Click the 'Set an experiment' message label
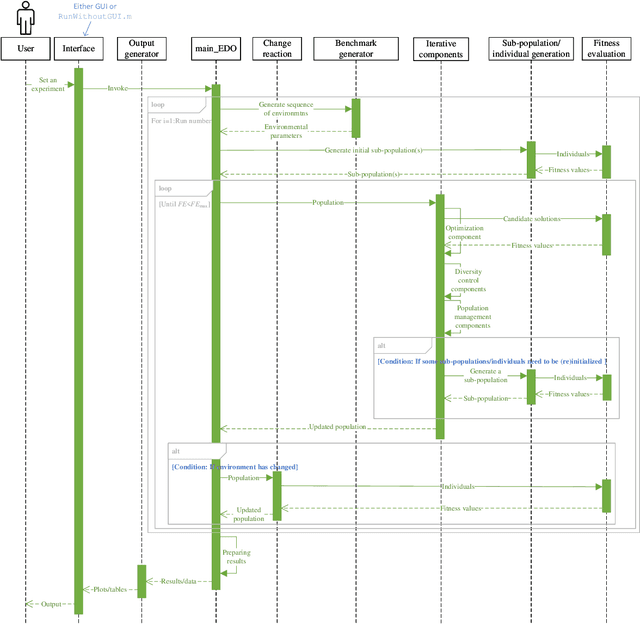Screen dimensions: 640x625 tap(49, 84)
